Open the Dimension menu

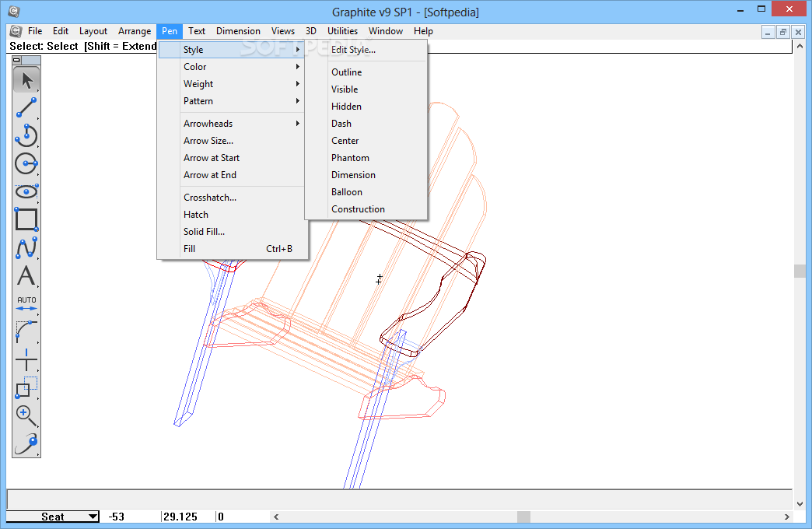pos(238,31)
